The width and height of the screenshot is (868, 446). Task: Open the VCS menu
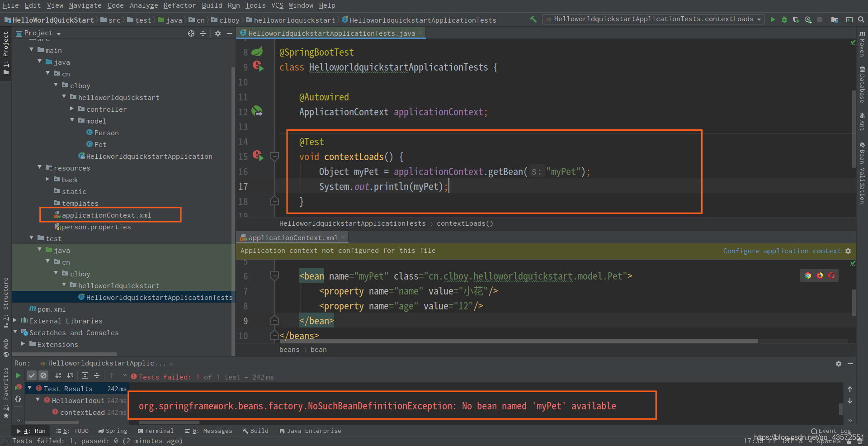click(x=277, y=5)
